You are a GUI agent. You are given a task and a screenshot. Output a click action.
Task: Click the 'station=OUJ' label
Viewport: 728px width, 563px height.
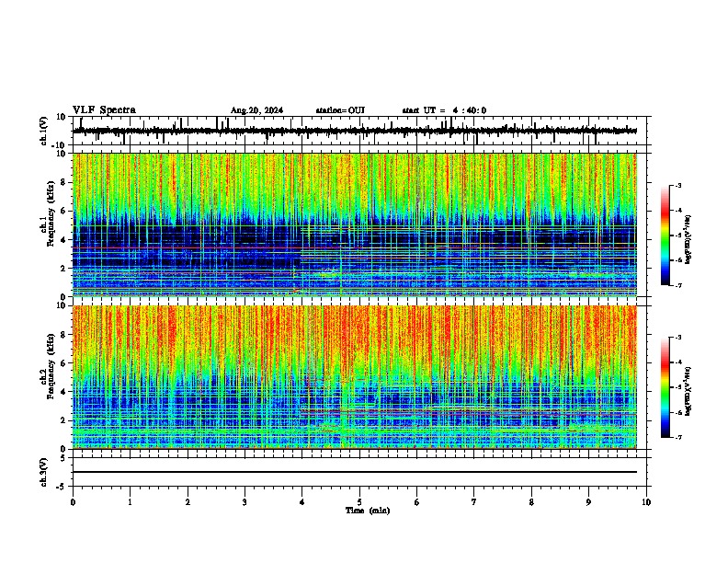[x=340, y=110]
